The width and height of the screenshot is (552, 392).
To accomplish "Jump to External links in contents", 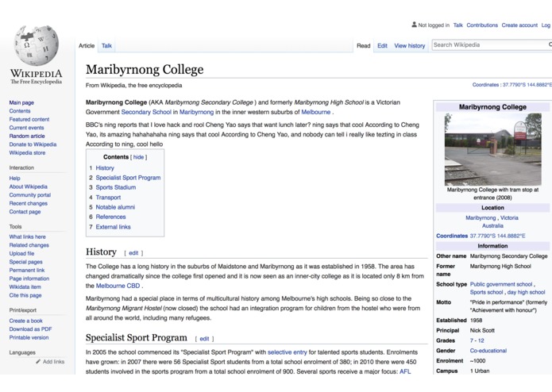I will point(113,227).
